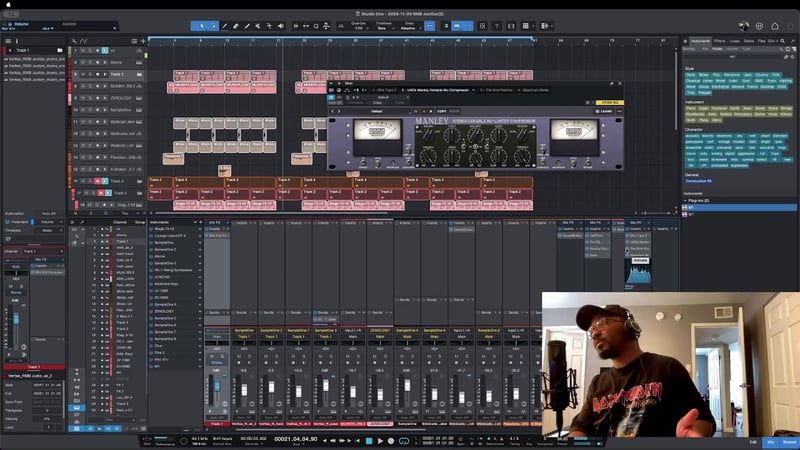The image size is (800, 450).
Task: Switch to the Loops browser tab
Action: pos(734,41)
